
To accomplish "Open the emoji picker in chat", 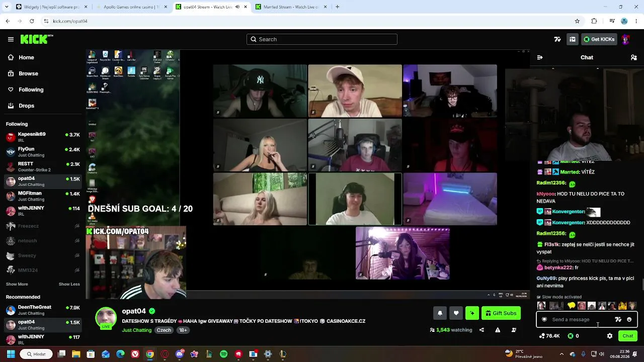I will (x=629, y=319).
